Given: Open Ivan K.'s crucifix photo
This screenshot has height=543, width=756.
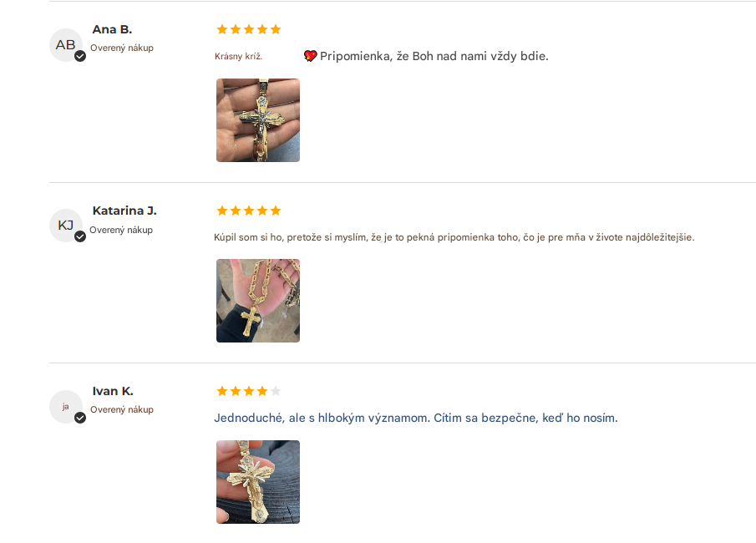Looking at the screenshot, I should [x=258, y=482].
